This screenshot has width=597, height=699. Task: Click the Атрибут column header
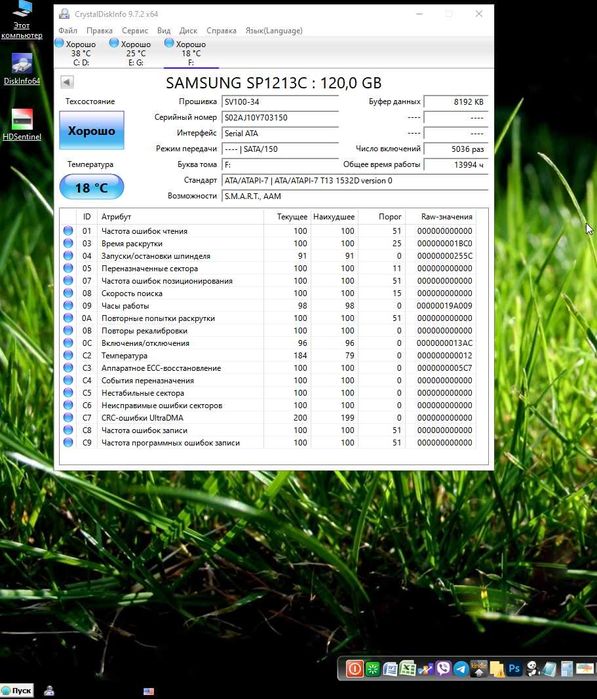180,217
